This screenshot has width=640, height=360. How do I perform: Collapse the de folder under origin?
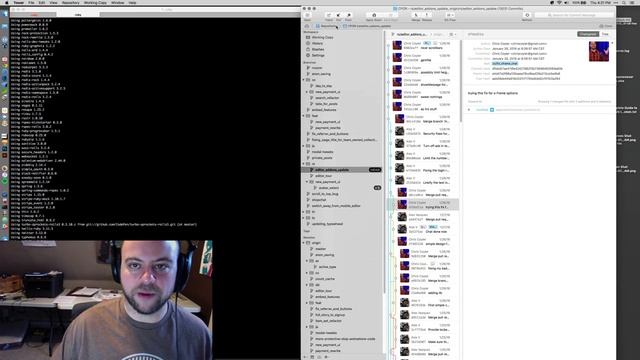307,285
